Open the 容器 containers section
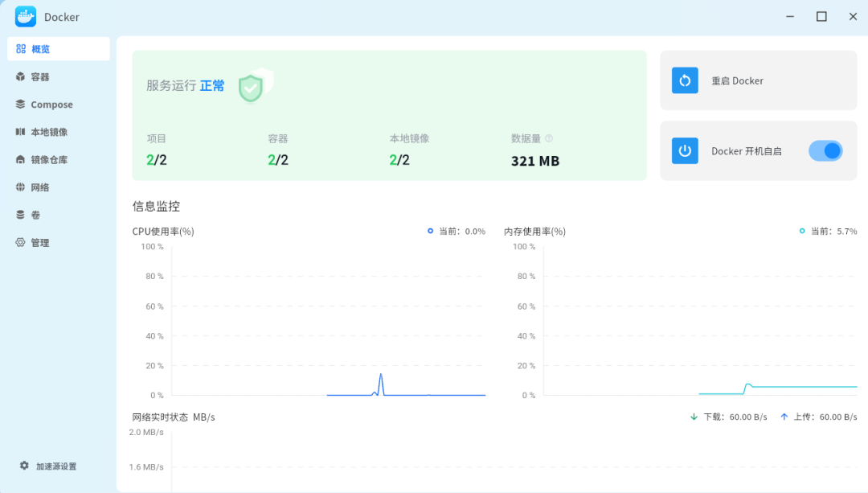Image resolution: width=868 pixels, height=493 pixels. click(x=58, y=76)
